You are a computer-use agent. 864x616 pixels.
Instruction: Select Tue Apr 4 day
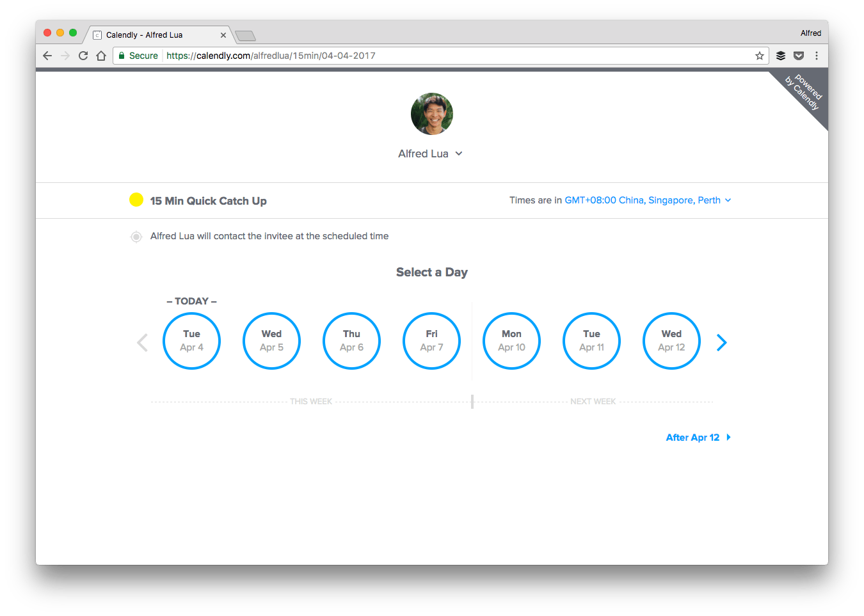click(192, 341)
